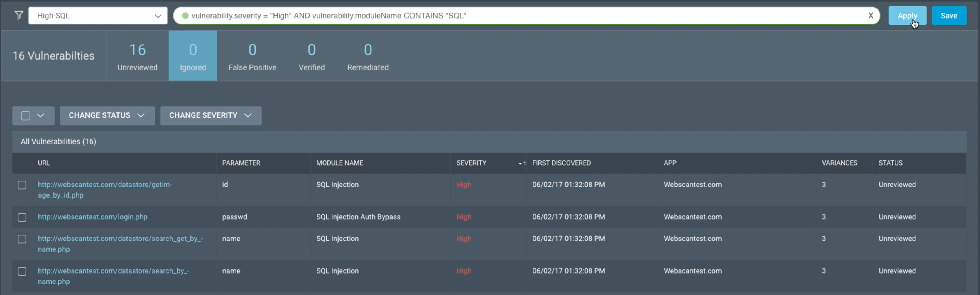
Task: Open the webscantest.com/login.php link
Action: (x=92, y=217)
